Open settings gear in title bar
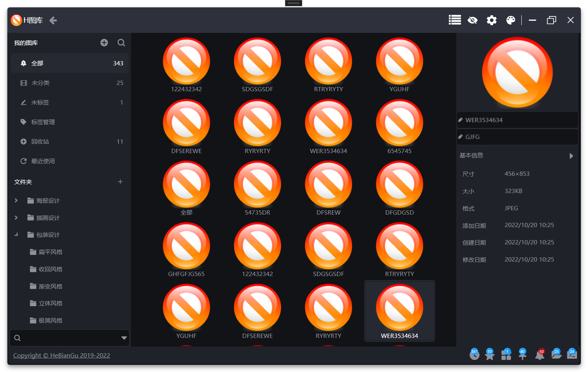The width and height of the screenshot is (588, 372). [x=492, y=20]
